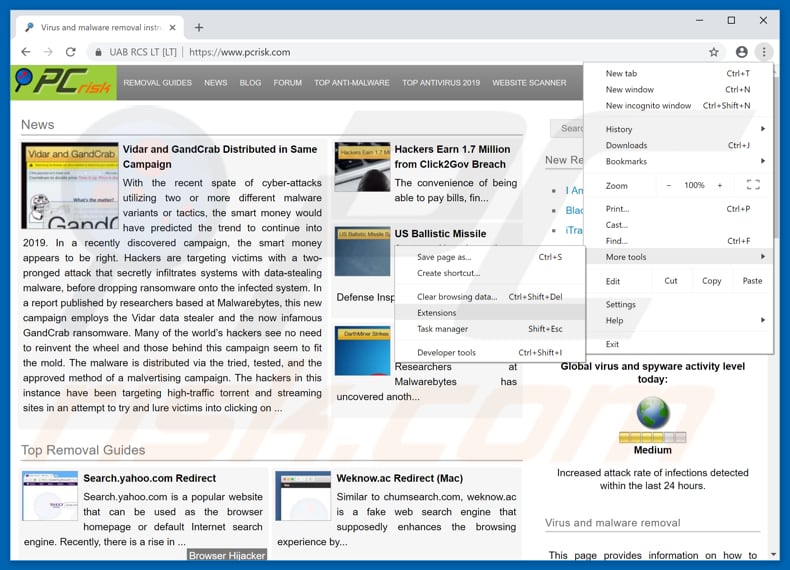Click the three-dot Chrome menu button
Image resolution: width=790 pixels, height=570 pixels.
[x=764, y=52]
